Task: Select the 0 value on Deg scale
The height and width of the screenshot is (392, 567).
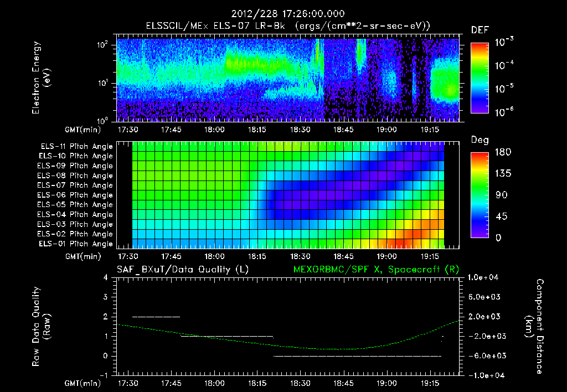Action: pos(498,238)
